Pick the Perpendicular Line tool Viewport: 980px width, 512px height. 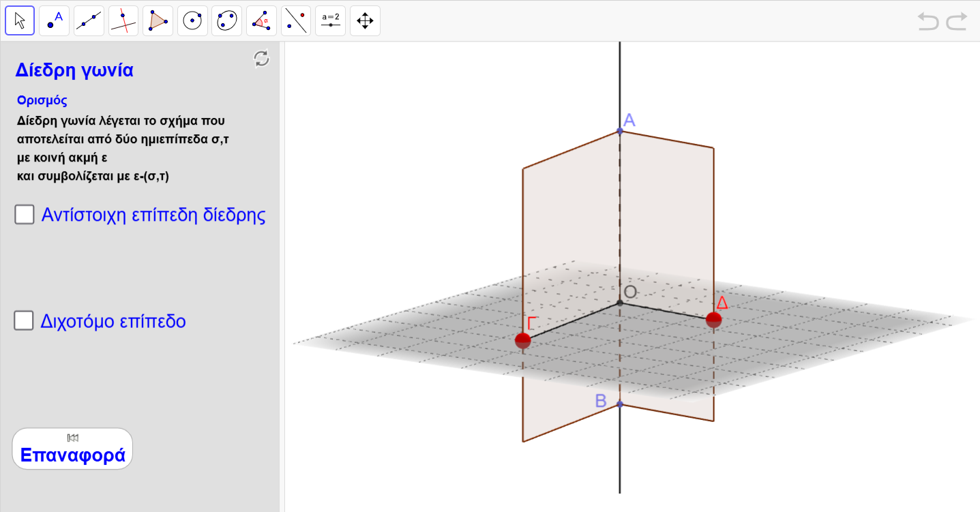click(x=123, y=21)
